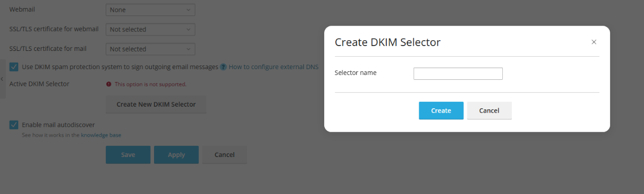Screen dimensions: 644x194
Task: Expand the SSL/TLS certificate for webmail dropdown
Action: coord(150,29)
